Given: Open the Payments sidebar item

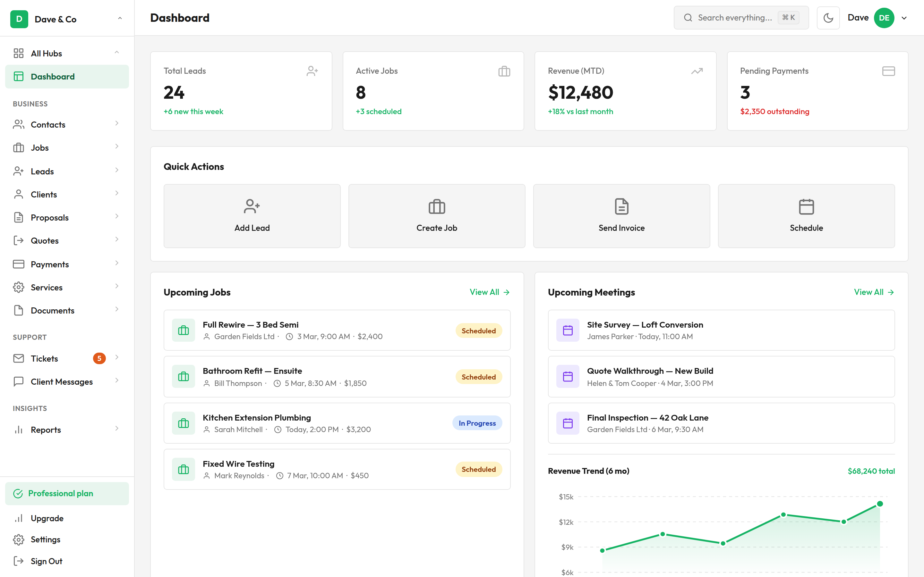Looking at the screenshot, I should coord(50,264).
